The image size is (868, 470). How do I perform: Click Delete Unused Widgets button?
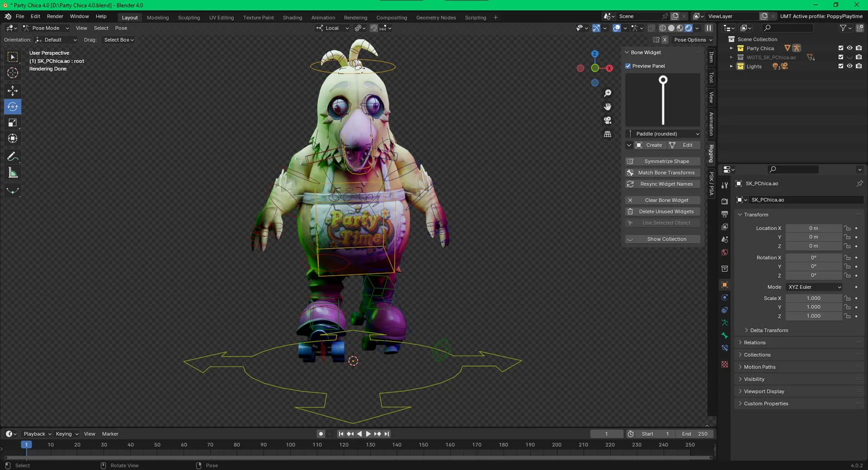[x=663, y=212]
